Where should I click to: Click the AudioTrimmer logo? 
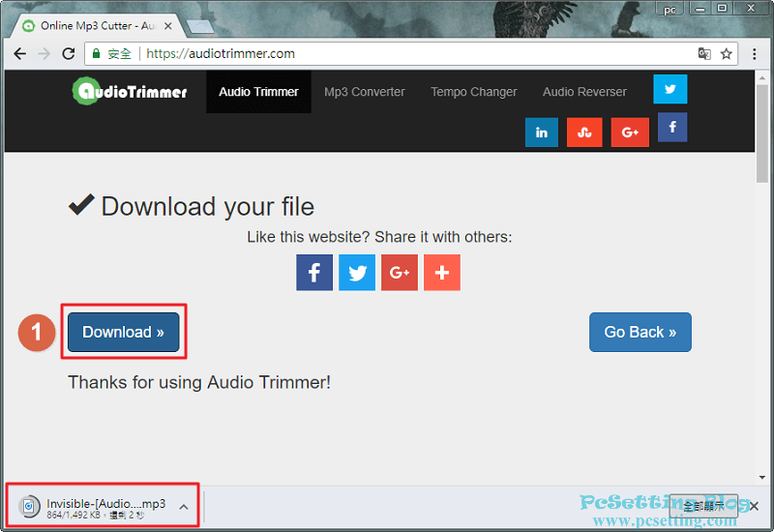(130, 91)
